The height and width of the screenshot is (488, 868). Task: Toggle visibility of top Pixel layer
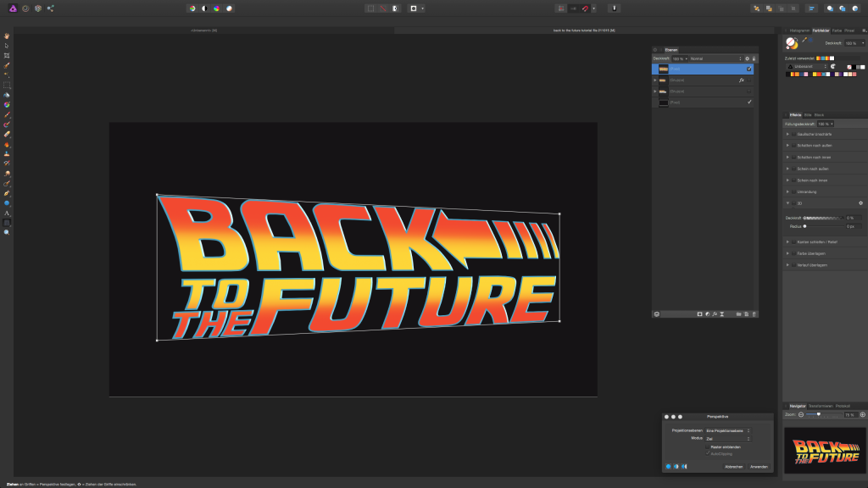[749, 69]
